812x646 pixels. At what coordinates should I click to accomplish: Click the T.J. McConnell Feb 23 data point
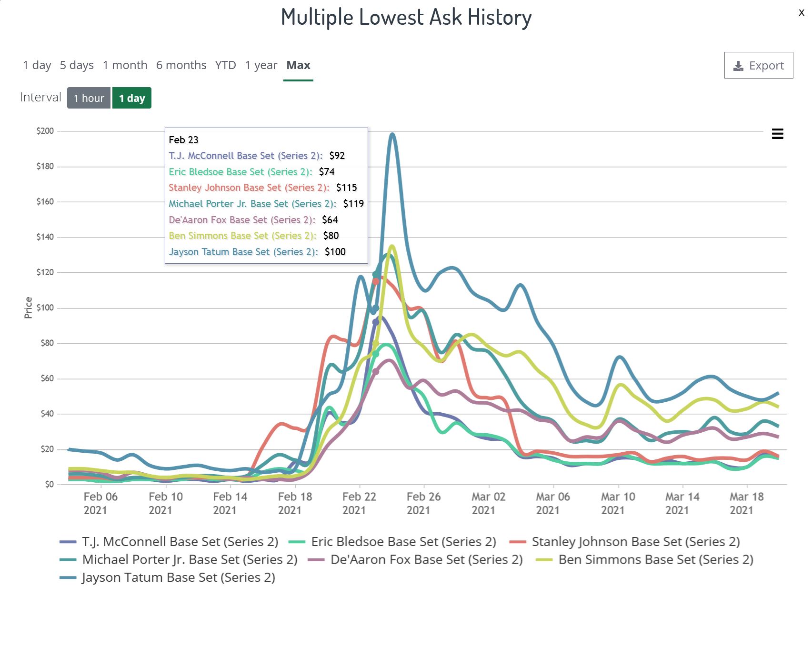tap(376, 322)
